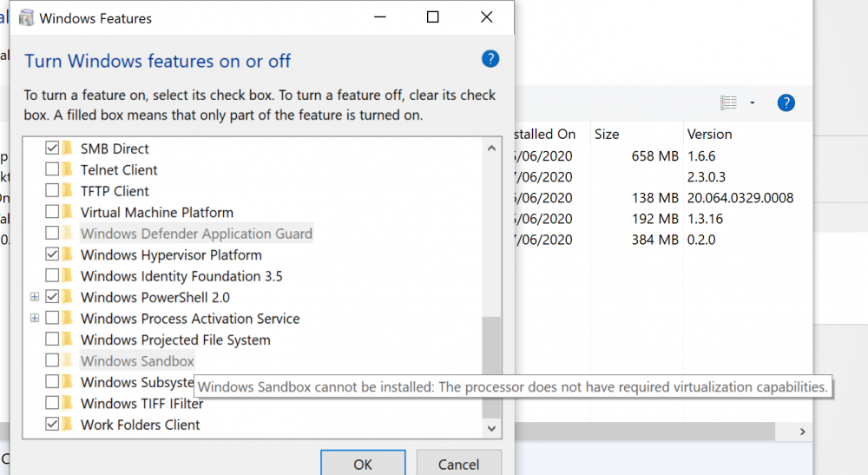The image size is (868, 475).
Task: Open the view options dropdown arrow
Action: (752, 102)
